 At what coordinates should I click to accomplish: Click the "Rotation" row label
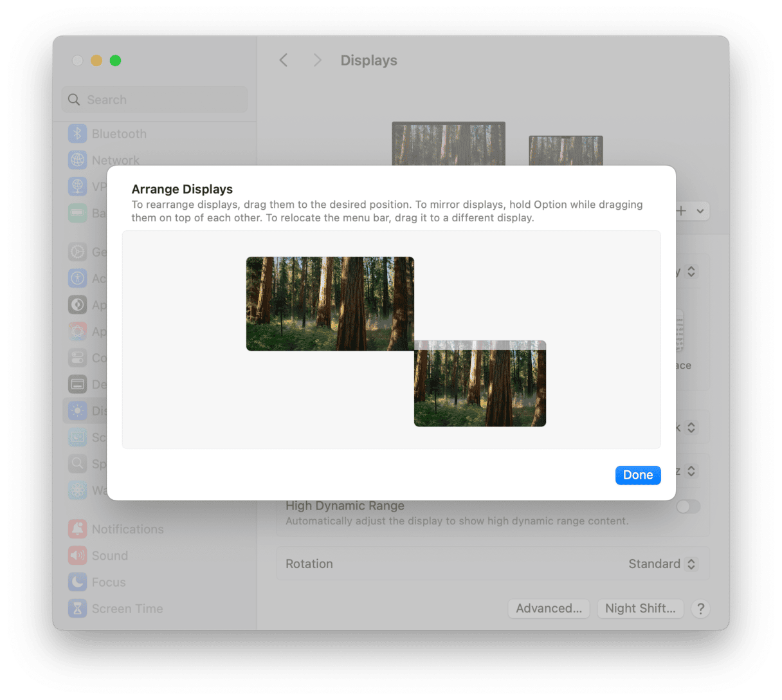309,564
